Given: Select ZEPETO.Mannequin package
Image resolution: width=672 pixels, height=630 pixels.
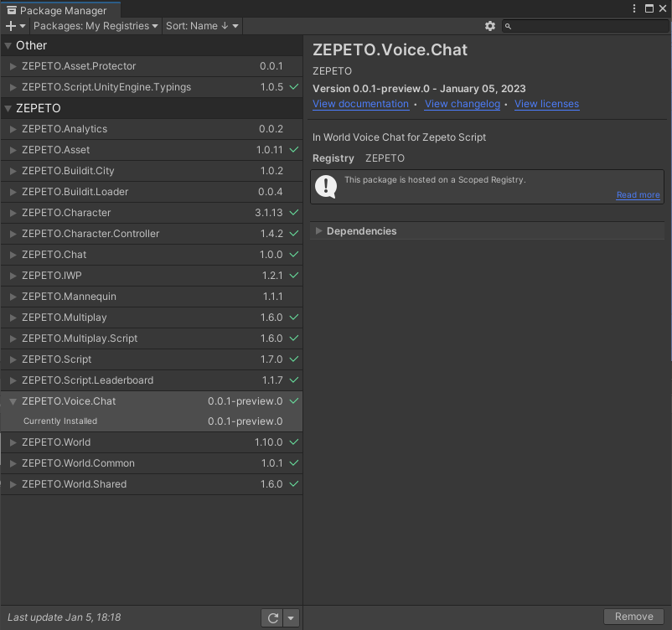Looking at the screenshot, I should 152,297.
